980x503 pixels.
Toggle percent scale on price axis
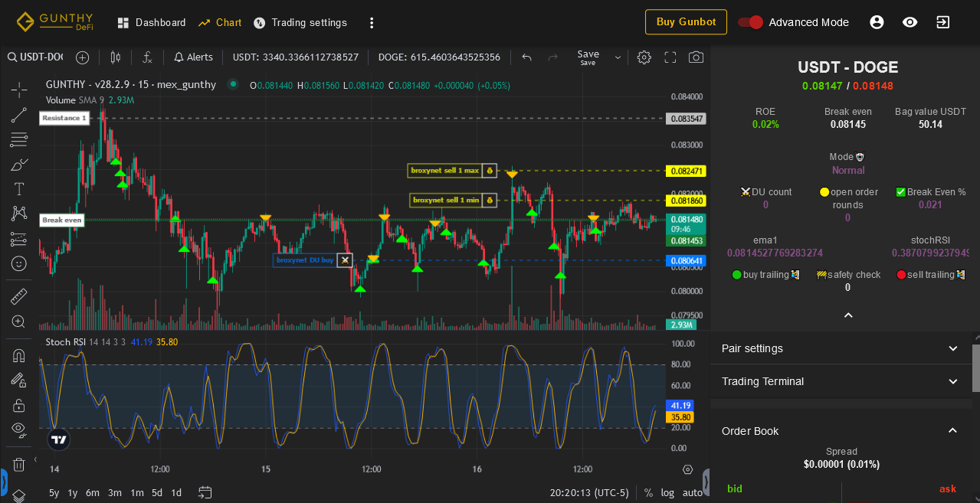click(x=649, y=493)
